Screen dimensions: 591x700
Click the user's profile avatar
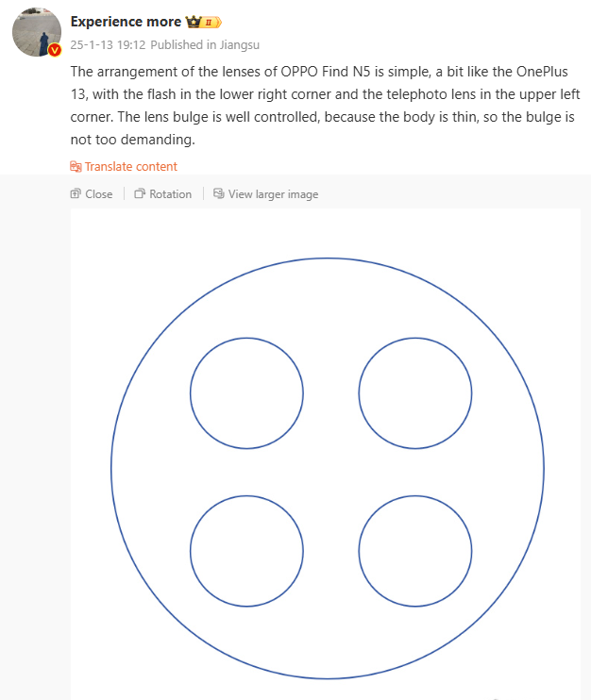(36, 32)
